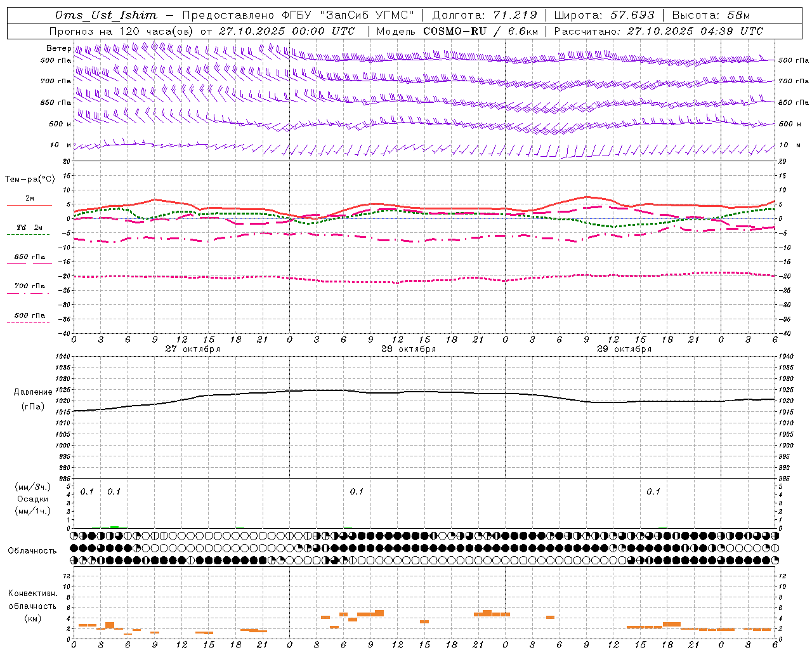Click the 'Тем-ра(°C)' temperature label
Screen dimensions: 812x650
pyautogui.click(x=30, y=180)
